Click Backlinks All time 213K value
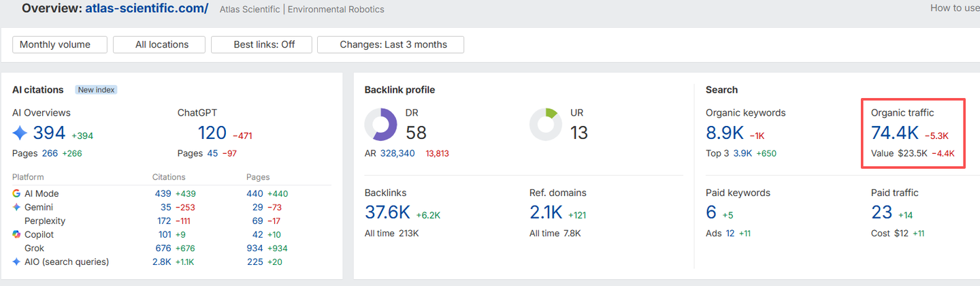Viewport: 980px width, 286px height. coord(410,233)
